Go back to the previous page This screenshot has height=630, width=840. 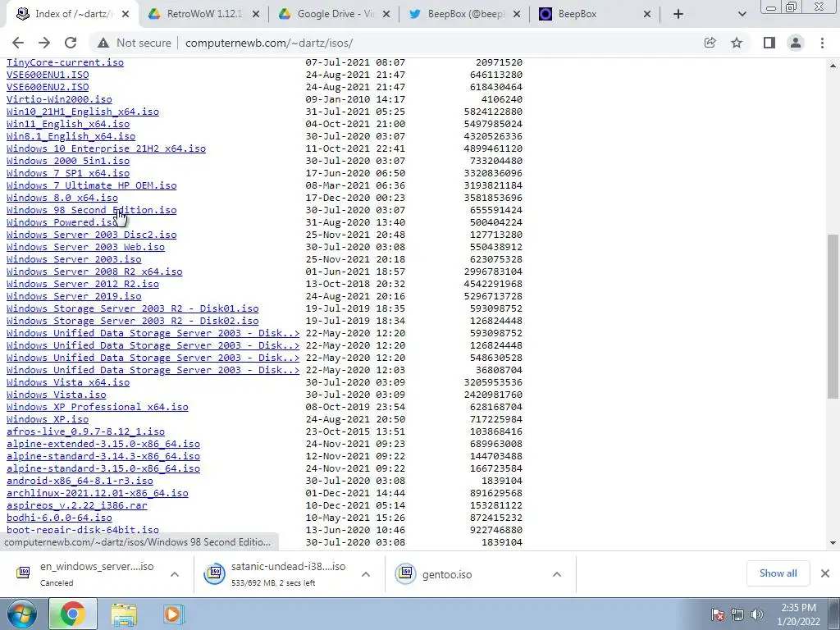[18, 43]
